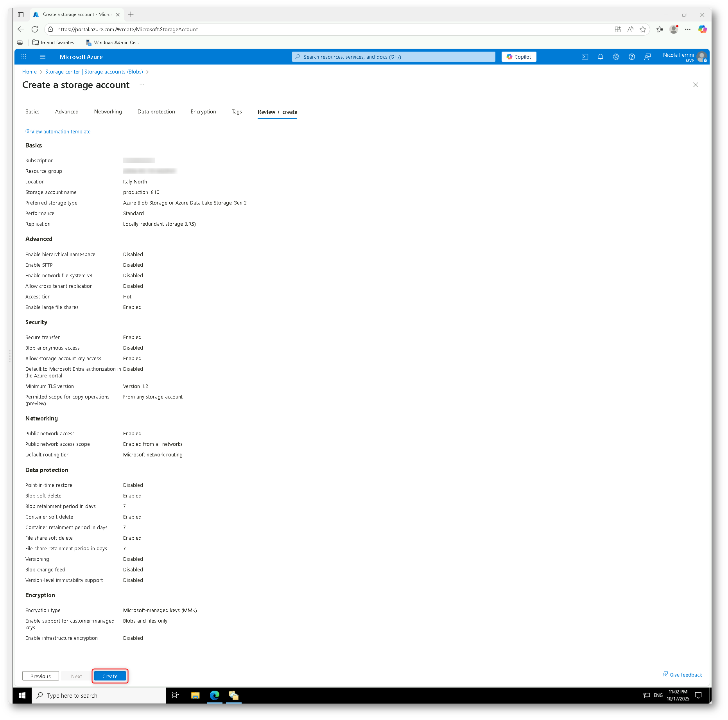Open Azure portal settings gear
This screenshot has height=720, width=728.
(616, 57)
